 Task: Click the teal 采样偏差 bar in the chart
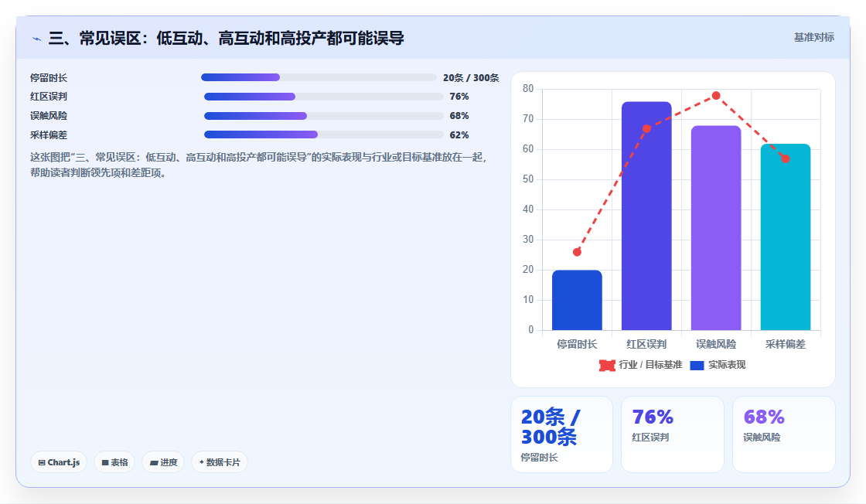(x=786, y=237)
